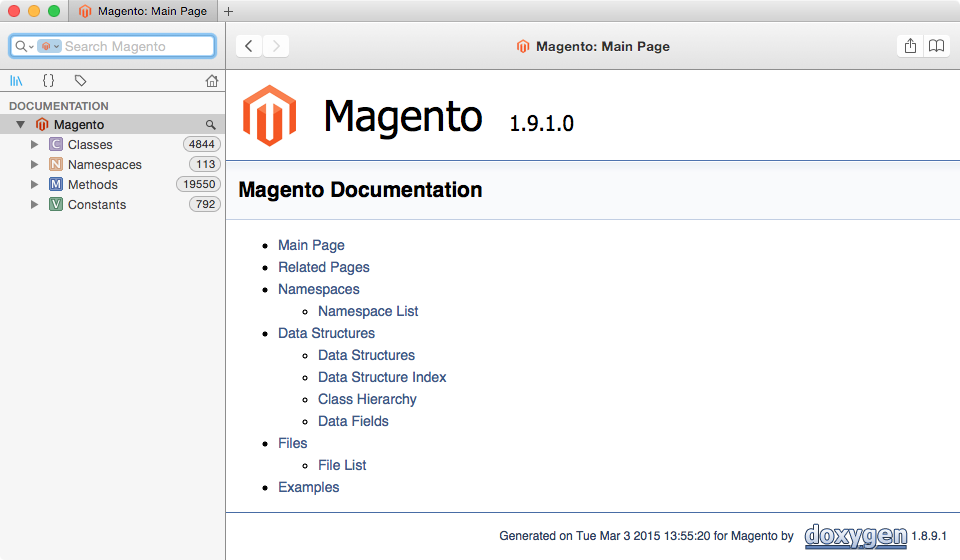Image resolution: width=960 pixels, height=560 pixels.
Task: Click the 4844 count badge
Action: tap(201, 144)
